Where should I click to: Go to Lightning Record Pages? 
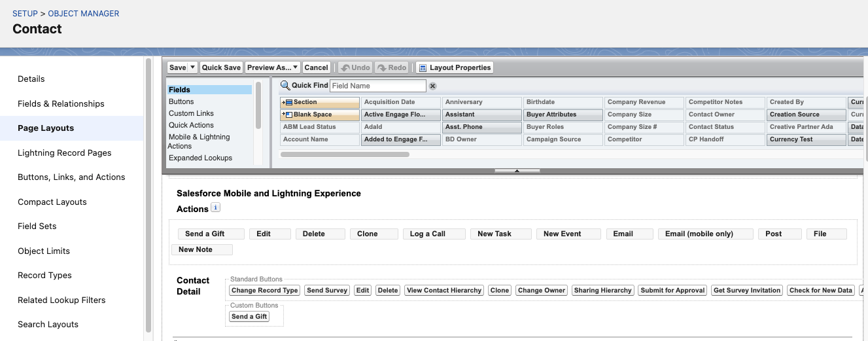(64, 153)
